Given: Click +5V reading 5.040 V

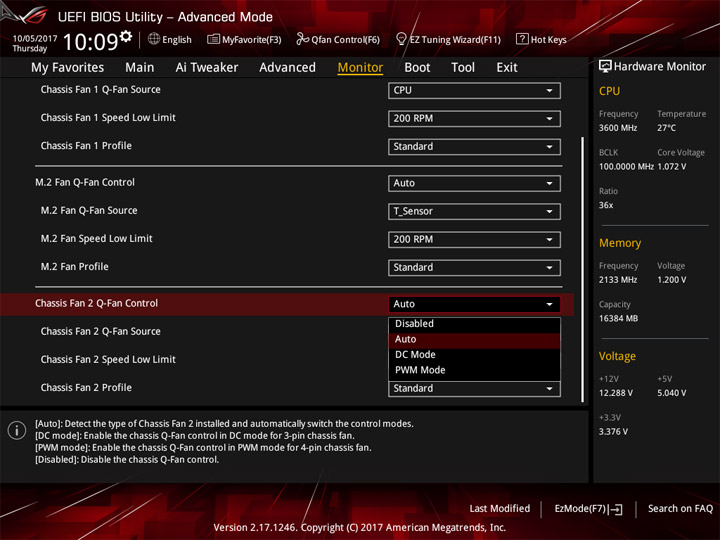Looking at the screenshot, I should click(x=671, y=393).
